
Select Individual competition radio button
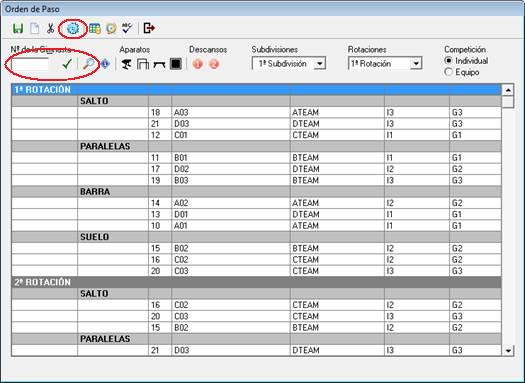coord(448,61)
